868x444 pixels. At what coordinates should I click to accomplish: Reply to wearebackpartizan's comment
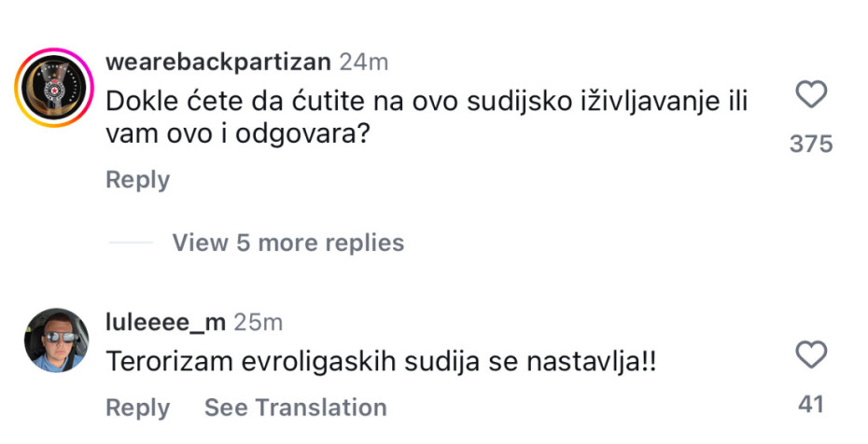point(137,180)
